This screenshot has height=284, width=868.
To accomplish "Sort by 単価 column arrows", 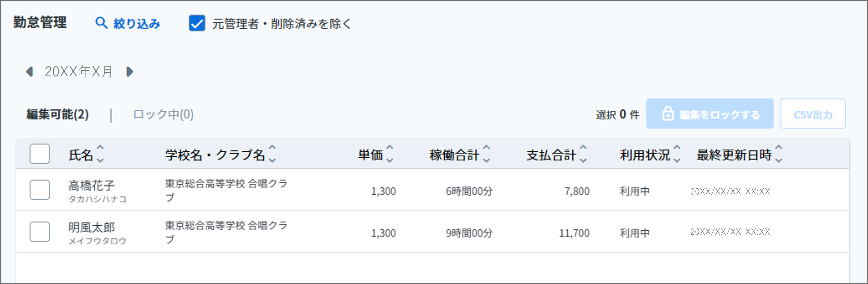I will coord(390,154).
